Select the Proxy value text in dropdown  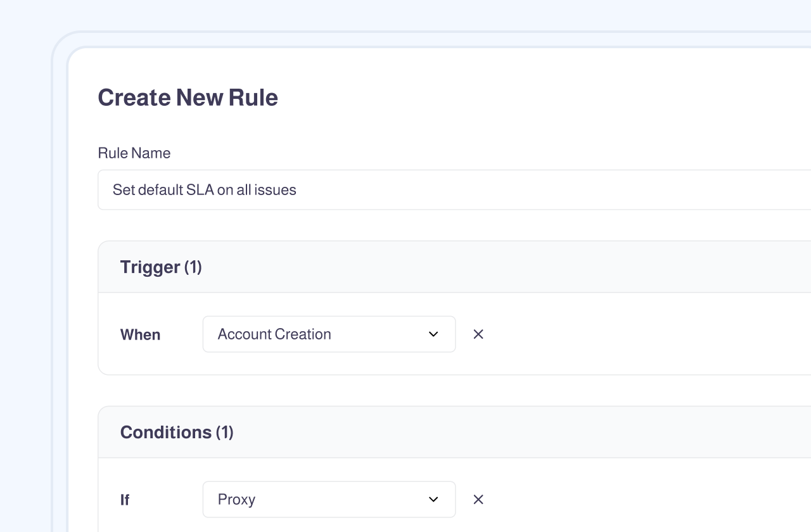(236, 500)
